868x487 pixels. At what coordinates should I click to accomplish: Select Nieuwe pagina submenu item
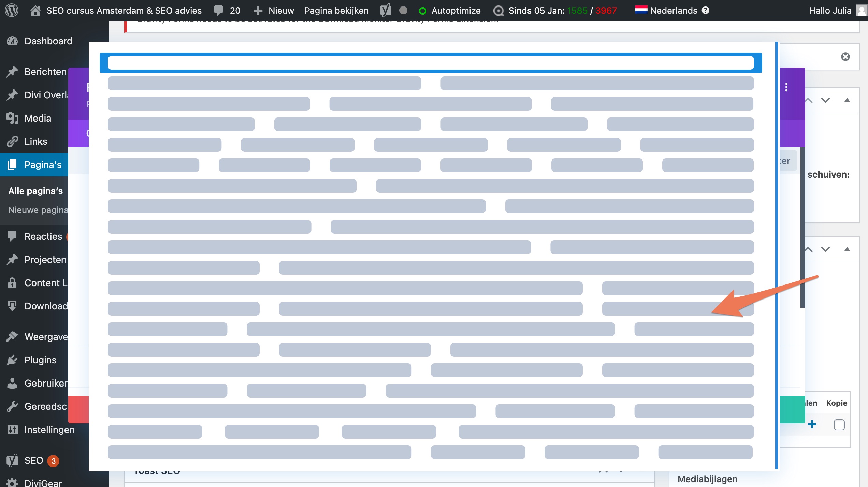click(38, 210)
